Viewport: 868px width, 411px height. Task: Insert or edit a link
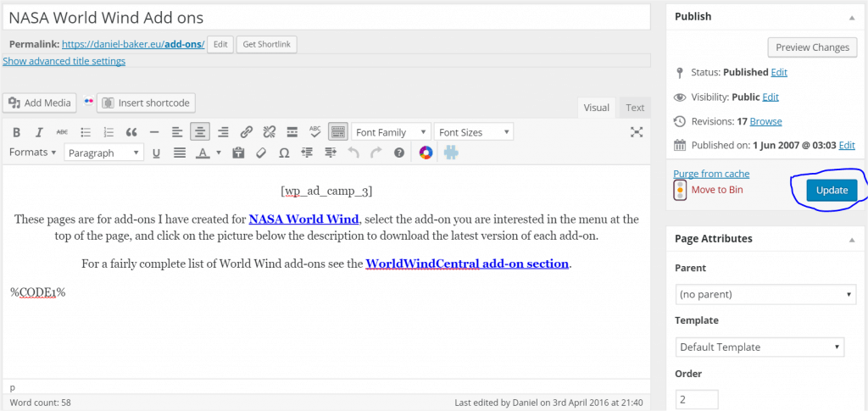click(x=247, y=132)
